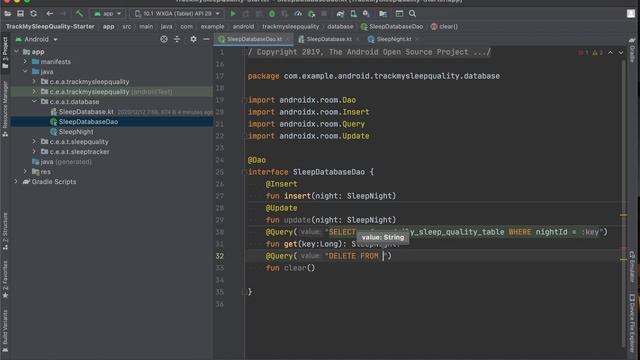Run the app with green play icon
This screenshot has width=640, height=360.
[233, 14]
